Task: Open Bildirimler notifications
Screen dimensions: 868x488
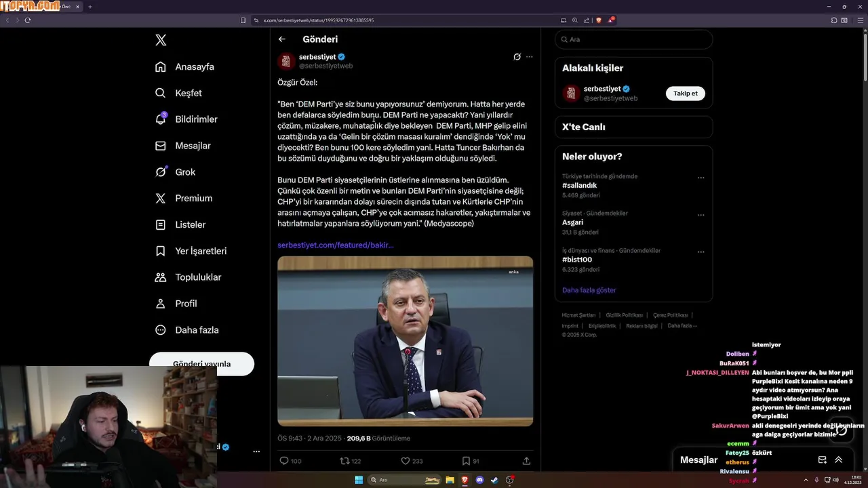Action: pos(186,119)
